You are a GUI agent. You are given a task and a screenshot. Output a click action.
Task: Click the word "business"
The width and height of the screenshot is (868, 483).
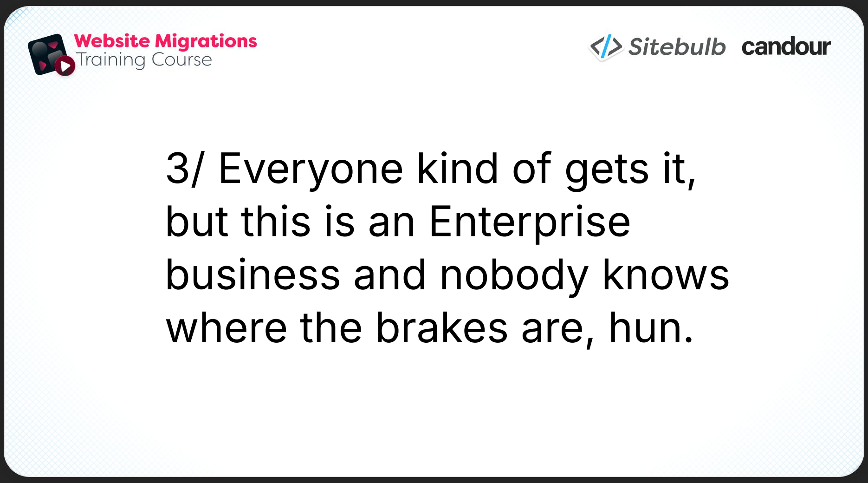pos(253,275)
